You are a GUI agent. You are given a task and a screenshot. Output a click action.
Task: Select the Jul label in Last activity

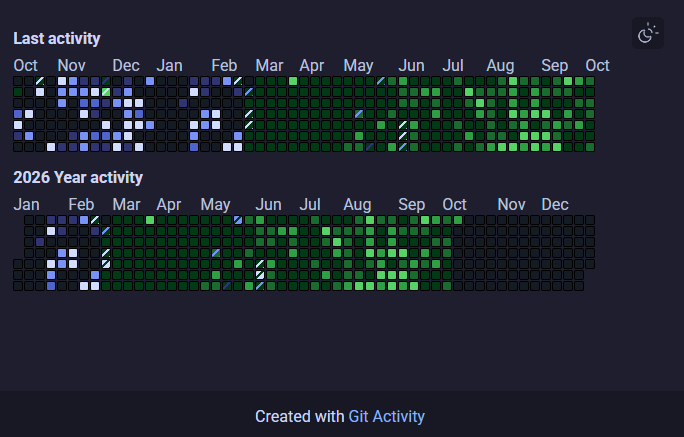453,66
